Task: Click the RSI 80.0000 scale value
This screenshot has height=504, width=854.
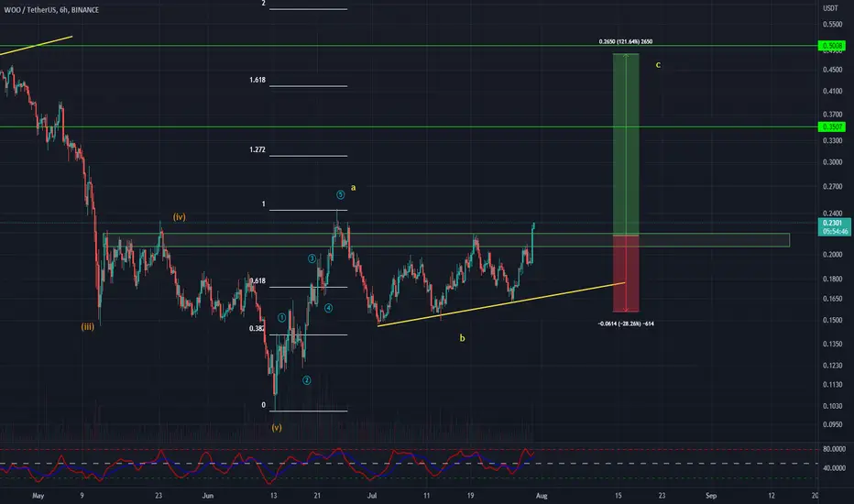Action: click(x=834, y=449)
